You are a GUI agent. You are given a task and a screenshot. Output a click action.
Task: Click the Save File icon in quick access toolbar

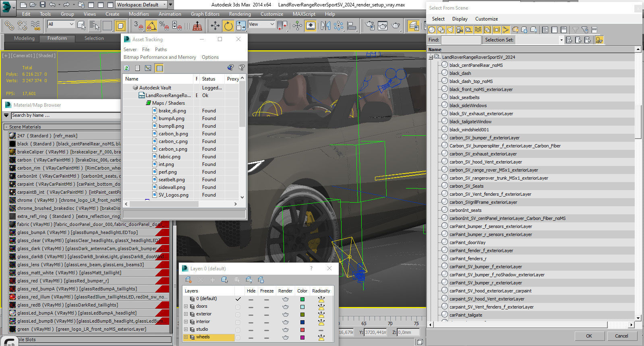point(43,5)
